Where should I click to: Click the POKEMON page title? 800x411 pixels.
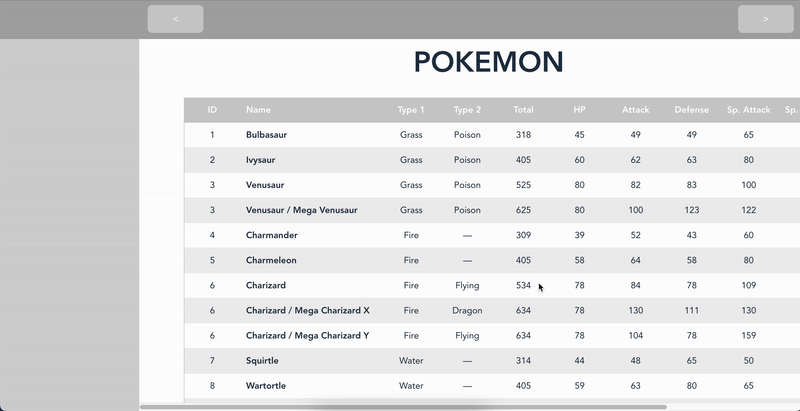[x=488, y=62]
